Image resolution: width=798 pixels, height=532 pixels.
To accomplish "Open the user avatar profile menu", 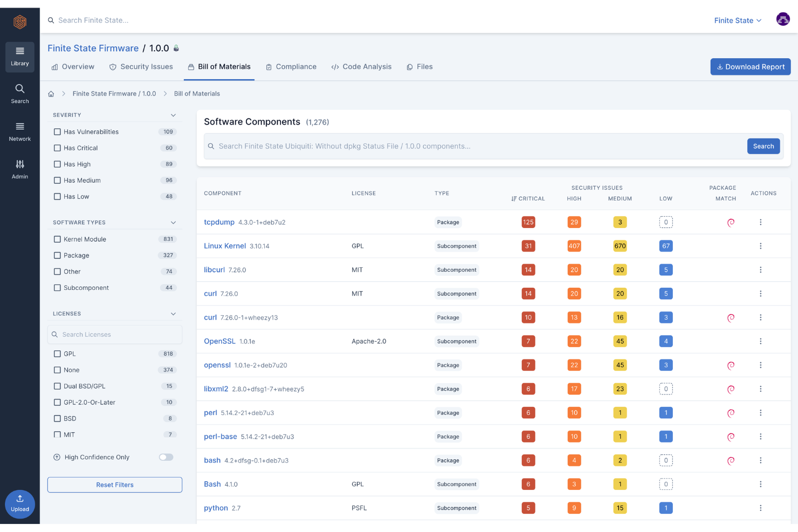I will (783, 19).
